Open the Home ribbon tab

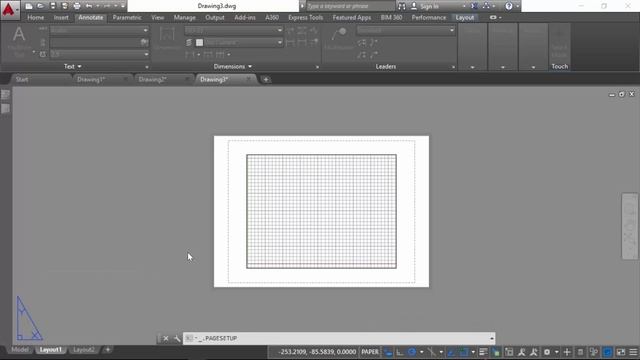click(x=36, y=18)
